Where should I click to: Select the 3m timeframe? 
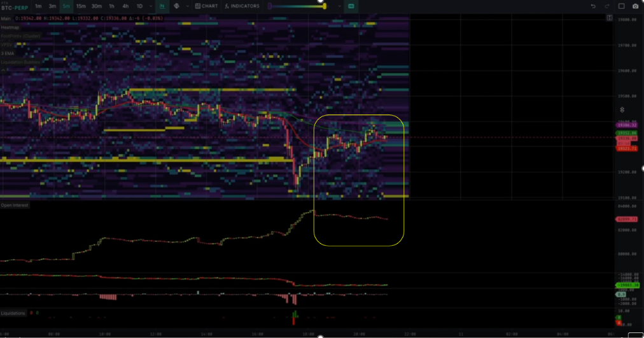(x=52, y=6)
